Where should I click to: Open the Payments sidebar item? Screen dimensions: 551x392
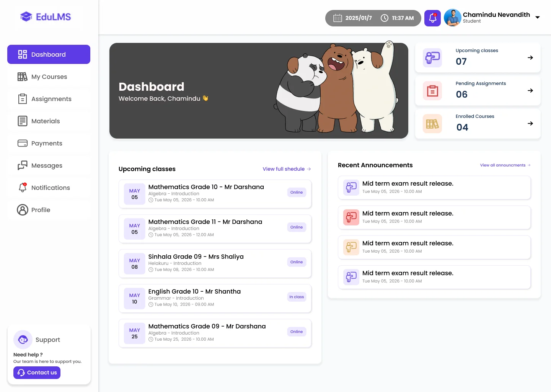[49, 143]
